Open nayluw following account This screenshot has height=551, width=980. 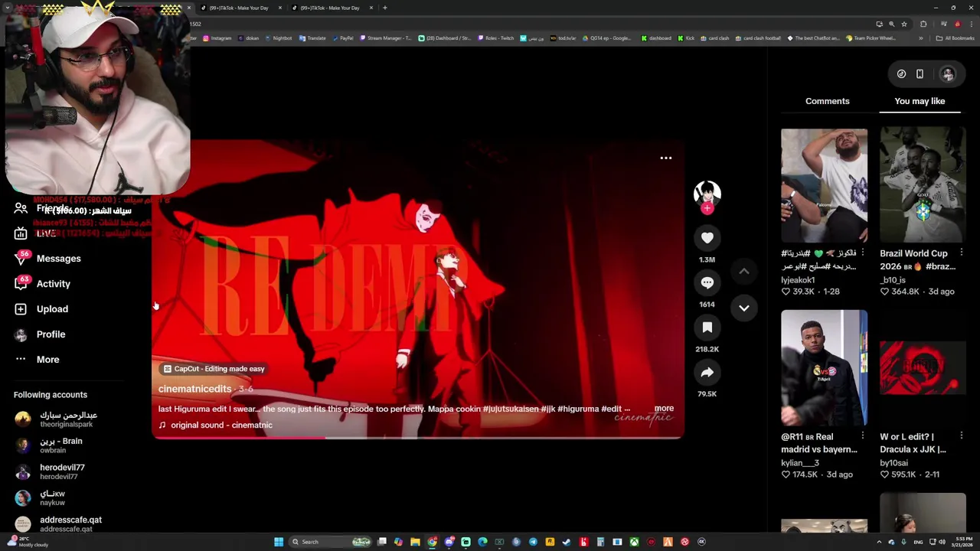click(42, 497)
